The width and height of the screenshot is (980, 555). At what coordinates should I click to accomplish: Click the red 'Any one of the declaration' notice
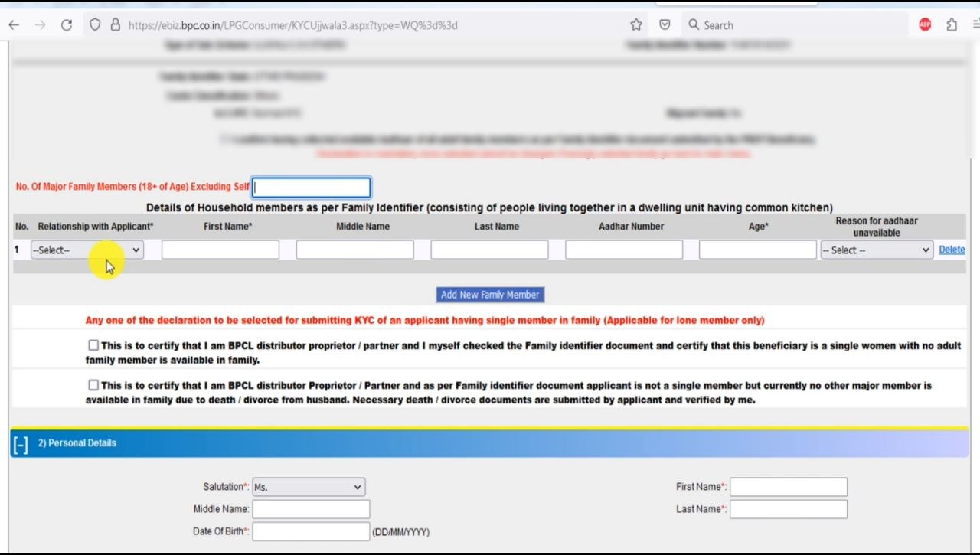pos(425,320)
